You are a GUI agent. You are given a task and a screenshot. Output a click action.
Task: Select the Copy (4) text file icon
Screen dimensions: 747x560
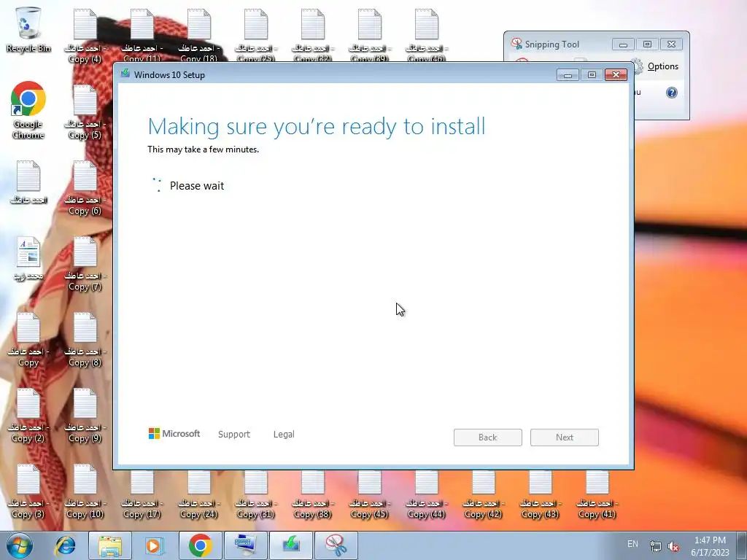pos(85,36)
